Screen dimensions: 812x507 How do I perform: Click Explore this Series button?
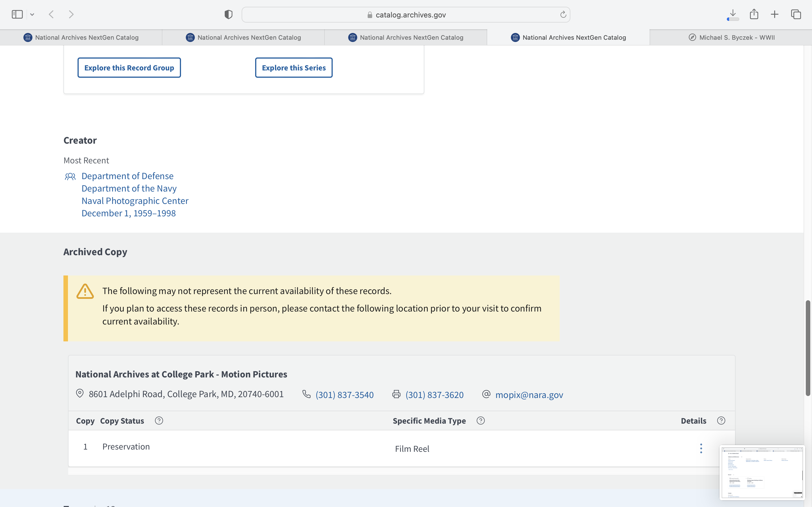[x=294, y=68]
